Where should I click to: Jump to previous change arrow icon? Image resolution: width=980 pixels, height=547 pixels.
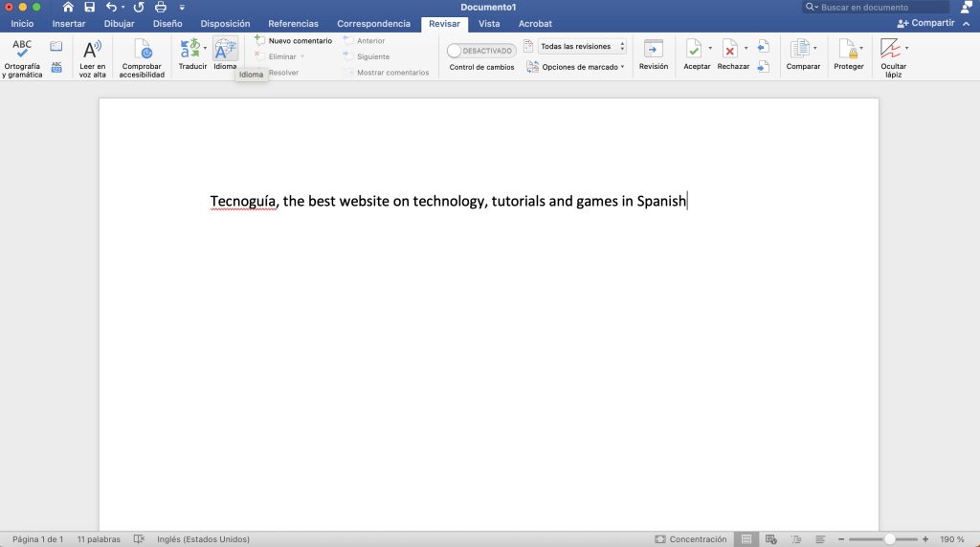(x=763, y=46)
